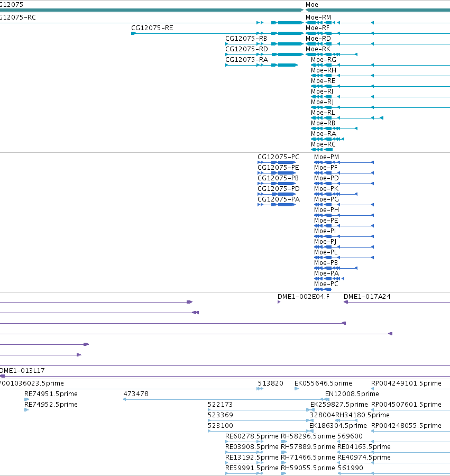Select the 569600 EST label
The height and width of the screenshot is (476, 450).
[350, 436]
